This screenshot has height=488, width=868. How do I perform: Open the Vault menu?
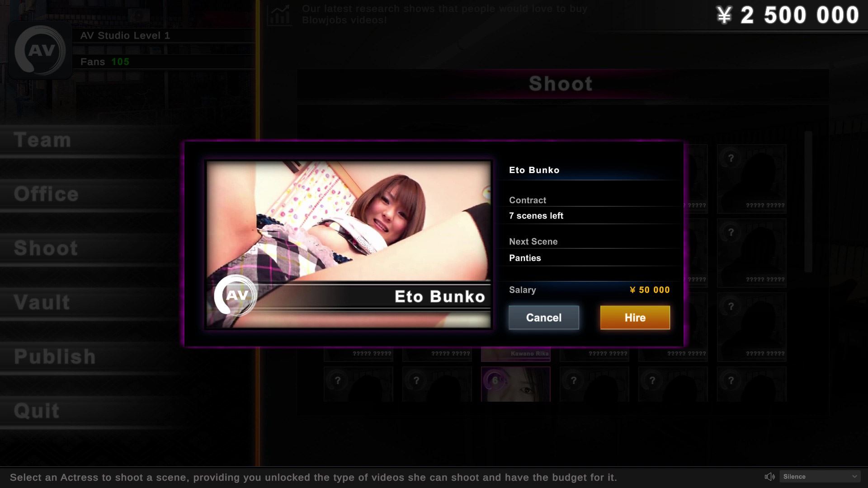click(42, 303)
